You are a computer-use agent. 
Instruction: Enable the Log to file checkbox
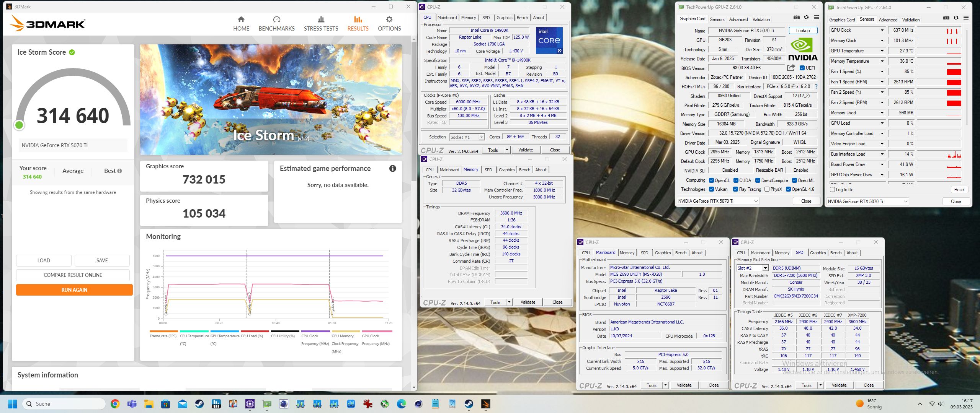point(832,190)
